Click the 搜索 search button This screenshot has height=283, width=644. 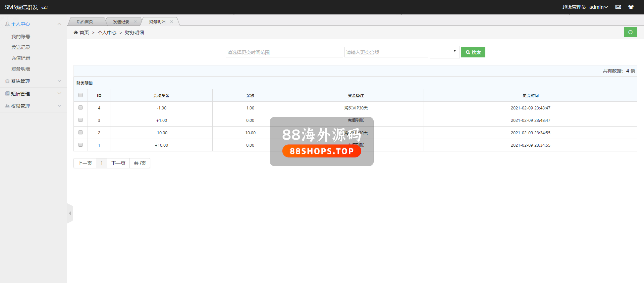473,52
